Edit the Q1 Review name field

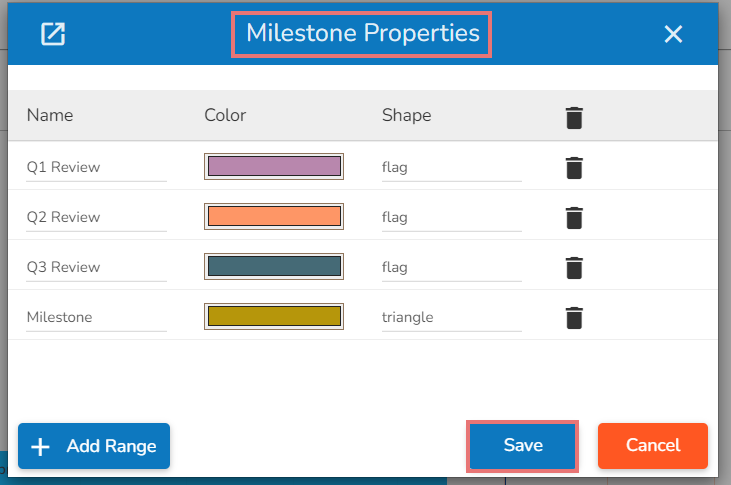pos(96,167)
